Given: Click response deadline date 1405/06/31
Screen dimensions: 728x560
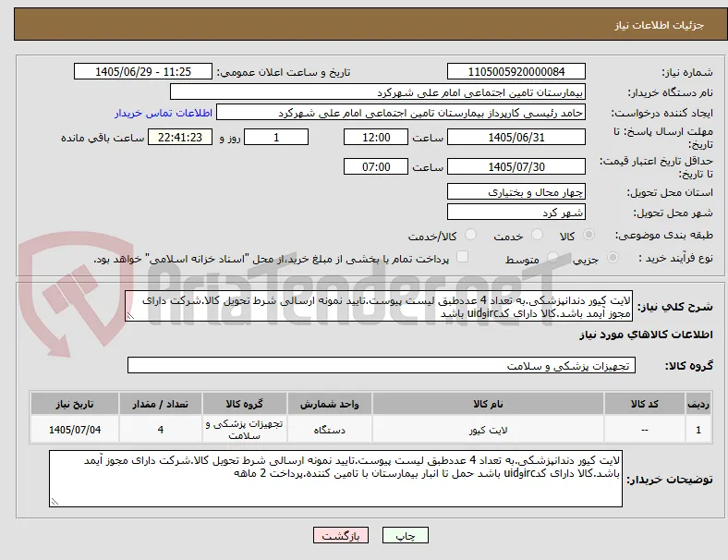Looking at the screenshot, I should 516,137.
